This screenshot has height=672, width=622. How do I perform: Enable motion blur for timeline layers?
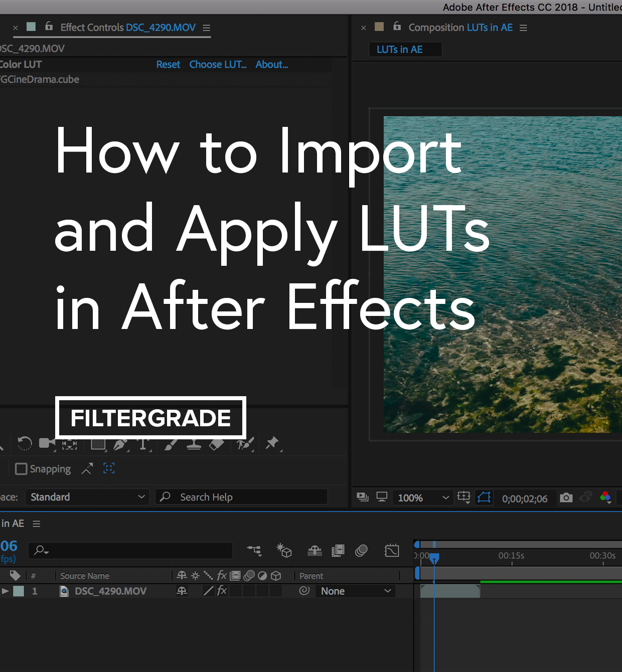tap(361, 551)
